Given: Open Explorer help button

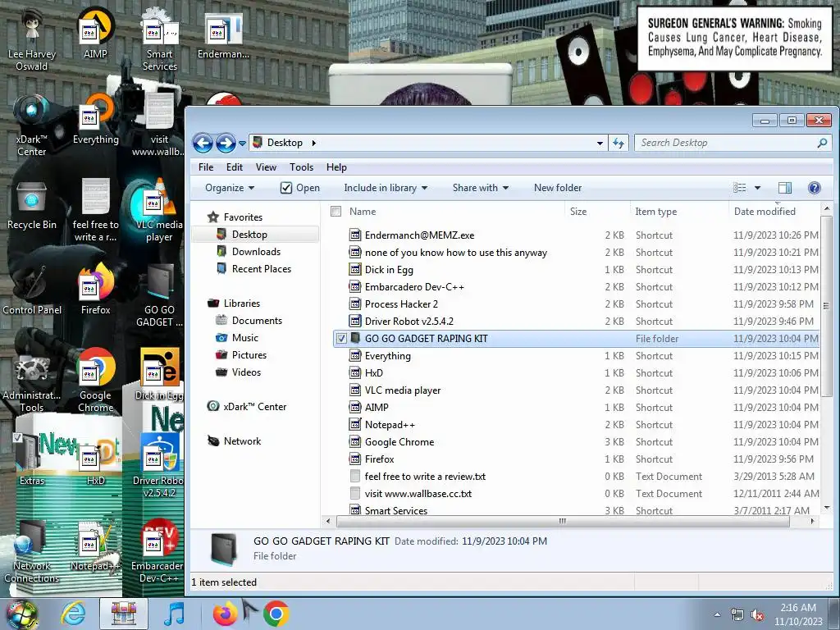Looking at the screenshot, I should [x=814, y=188].
